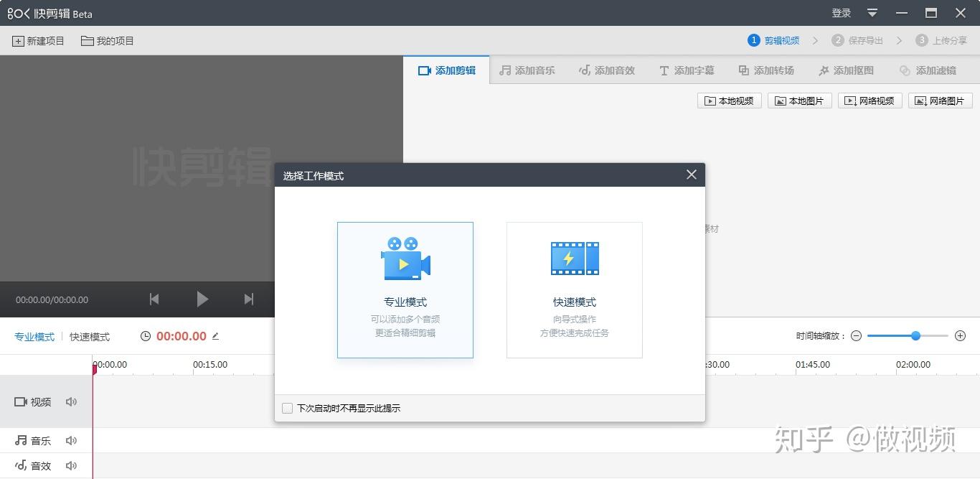This screenshot has height=479, width=980.
Task: Open the 添加字幕 tab
Action: [687, 70]
